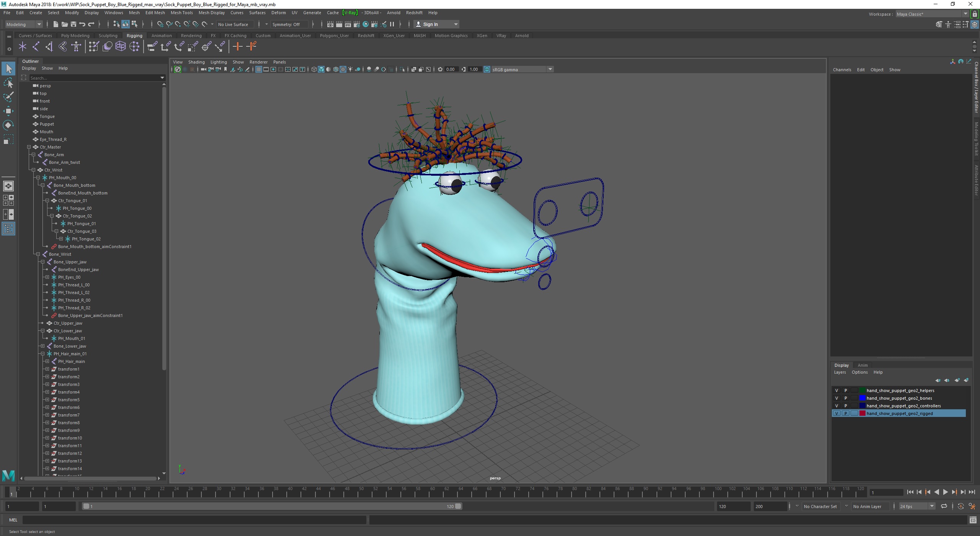Click the New Scene icon
Viewport: 980px width, 536px height.
tap(56, 24)
